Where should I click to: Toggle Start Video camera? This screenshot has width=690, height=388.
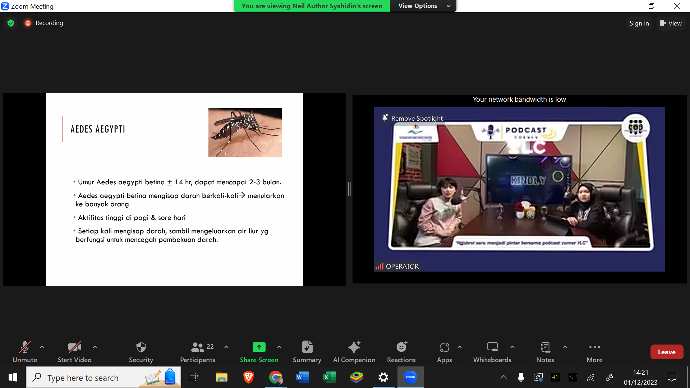74,352
